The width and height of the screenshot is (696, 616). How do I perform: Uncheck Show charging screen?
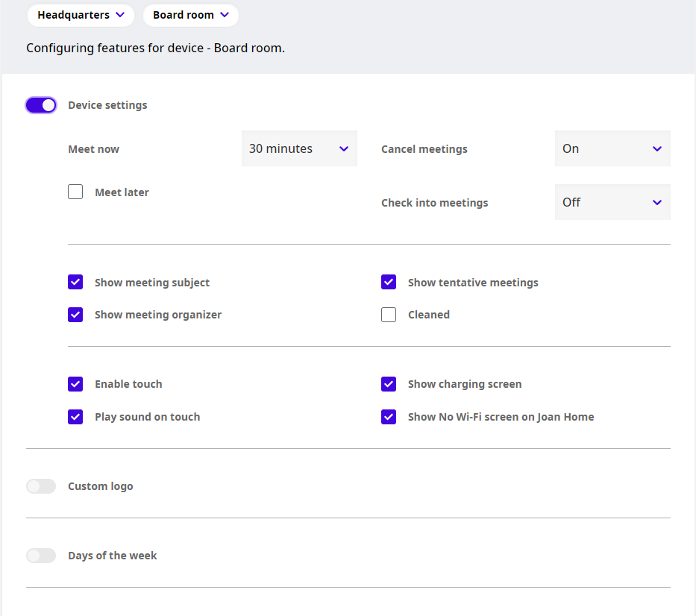(389, 384)
